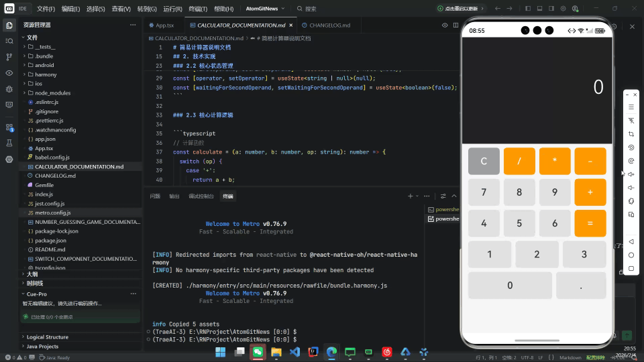Screen dimensions: 644x362
Task: Click the emulator screenshot crop icon
Action: point(631,134)
